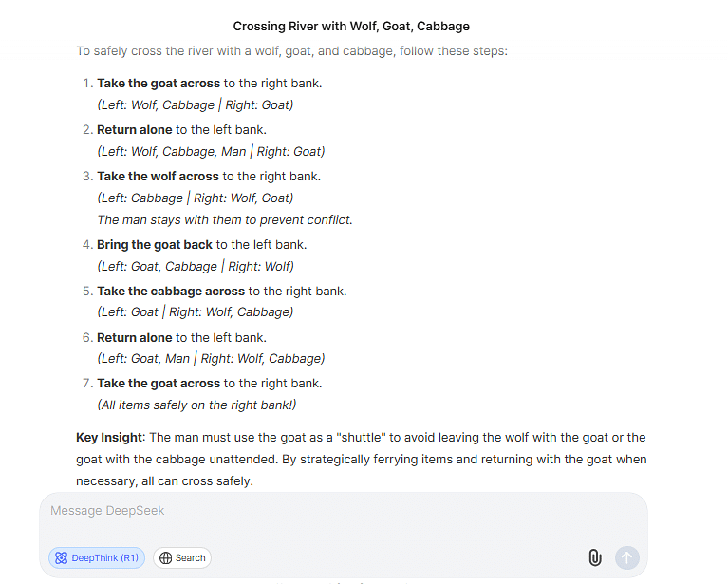
Task: Click the chat title Crossing River heading
Action: click(351, 26)
